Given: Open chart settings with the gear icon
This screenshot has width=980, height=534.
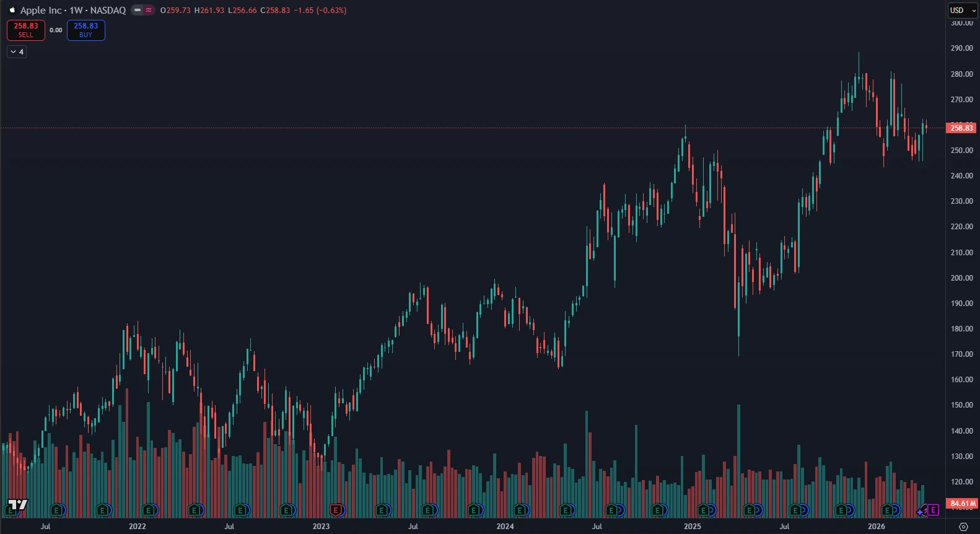Looking at the screenshot, I should 963,527.
